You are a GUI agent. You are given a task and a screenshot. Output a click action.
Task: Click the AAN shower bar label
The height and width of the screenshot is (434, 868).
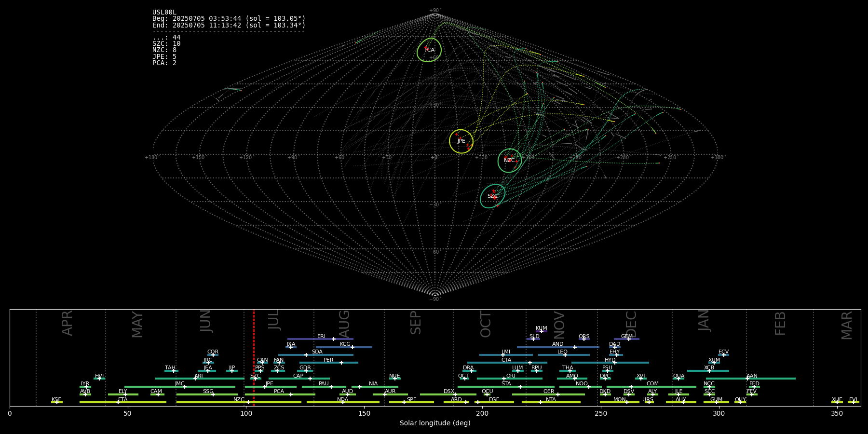pos(752,376)
